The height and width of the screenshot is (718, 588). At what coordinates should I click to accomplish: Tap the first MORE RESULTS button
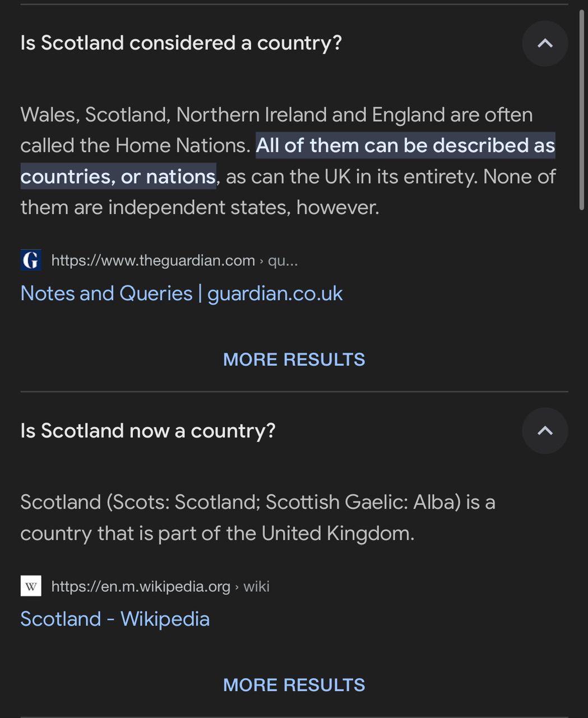pos(294,360)
